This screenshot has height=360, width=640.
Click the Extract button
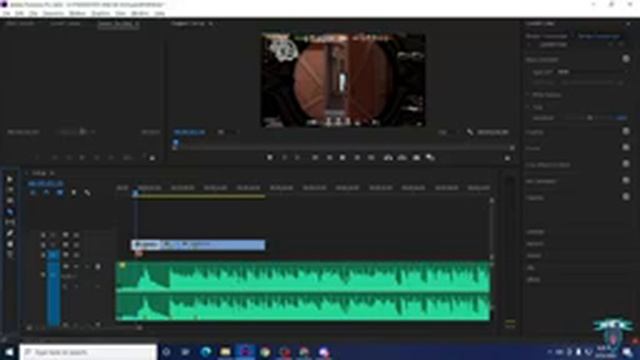402,158
